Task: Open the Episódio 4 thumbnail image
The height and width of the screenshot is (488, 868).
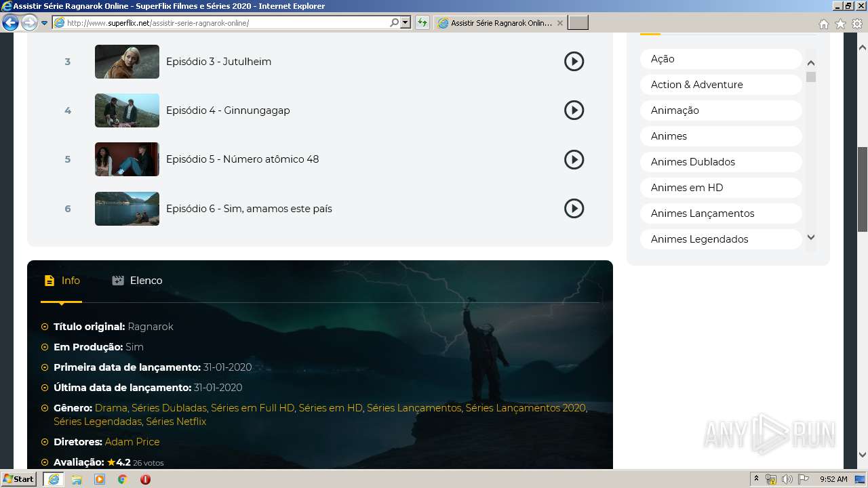Action: [127, 110]
